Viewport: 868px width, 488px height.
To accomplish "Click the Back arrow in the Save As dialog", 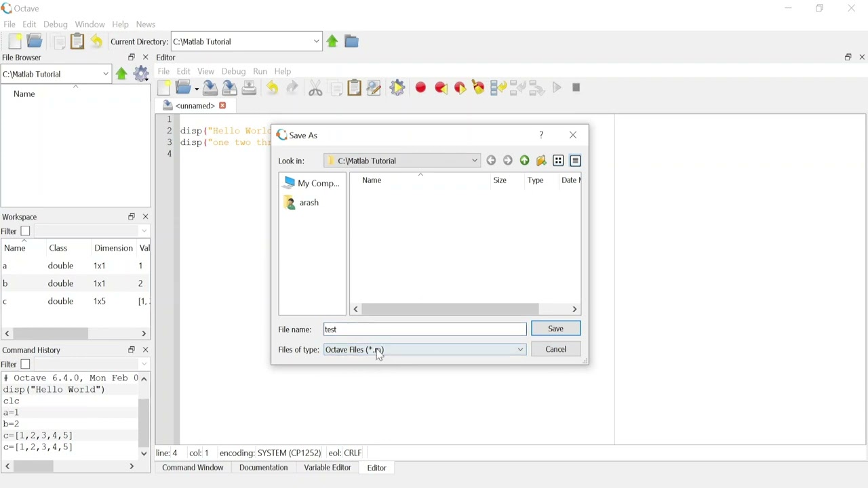I will (491, 161).
